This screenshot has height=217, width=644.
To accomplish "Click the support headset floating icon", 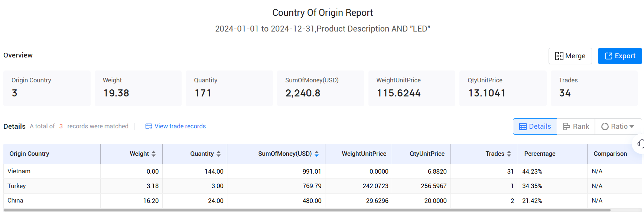I will [640, 144].
